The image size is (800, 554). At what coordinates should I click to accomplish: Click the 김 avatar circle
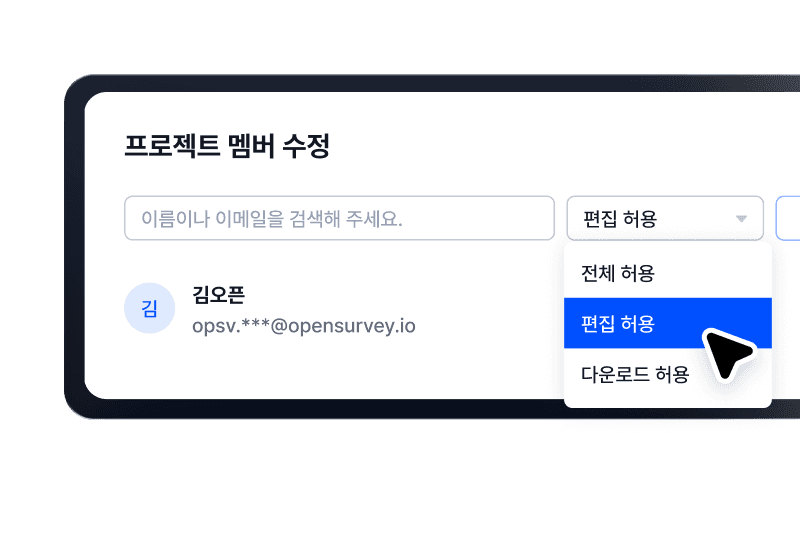tap(149, 308)
